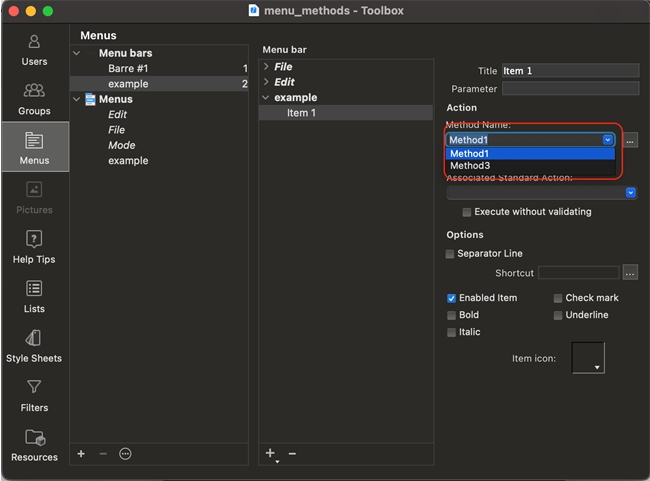Expand the File menu in Menu bar
The height and width of the screenshot is (481, 650).
point(266,67)
